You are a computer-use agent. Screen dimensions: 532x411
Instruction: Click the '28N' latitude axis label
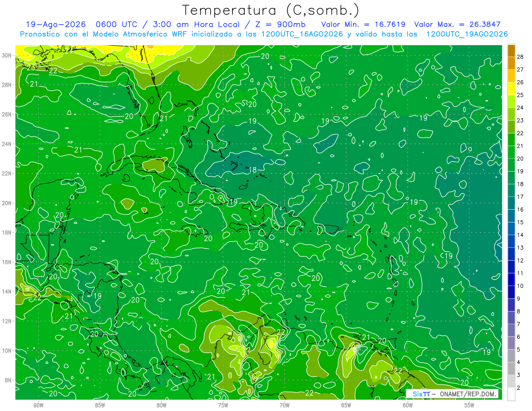(x=6, y=85)
